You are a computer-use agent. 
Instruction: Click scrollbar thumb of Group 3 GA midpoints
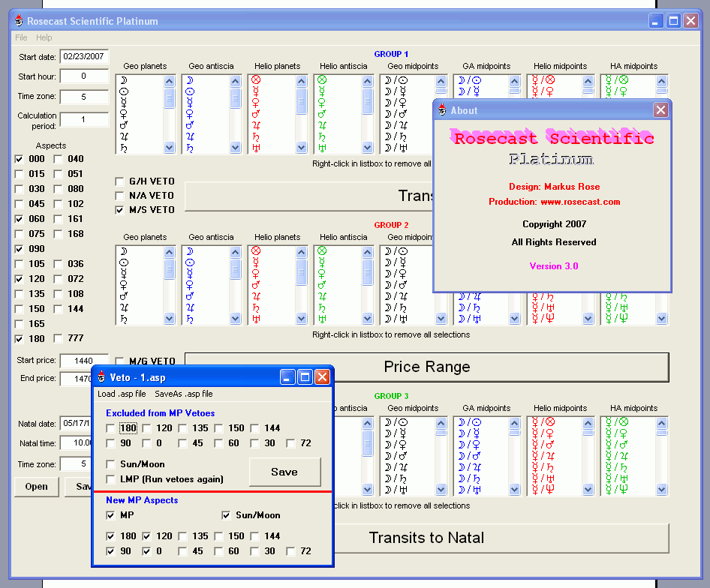514,433
